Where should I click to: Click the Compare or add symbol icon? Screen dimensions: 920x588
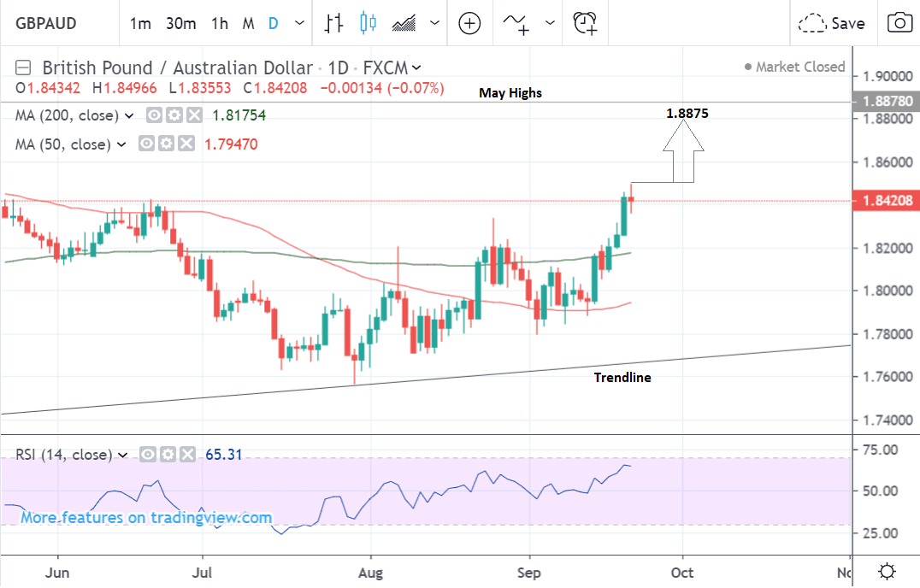469,23
